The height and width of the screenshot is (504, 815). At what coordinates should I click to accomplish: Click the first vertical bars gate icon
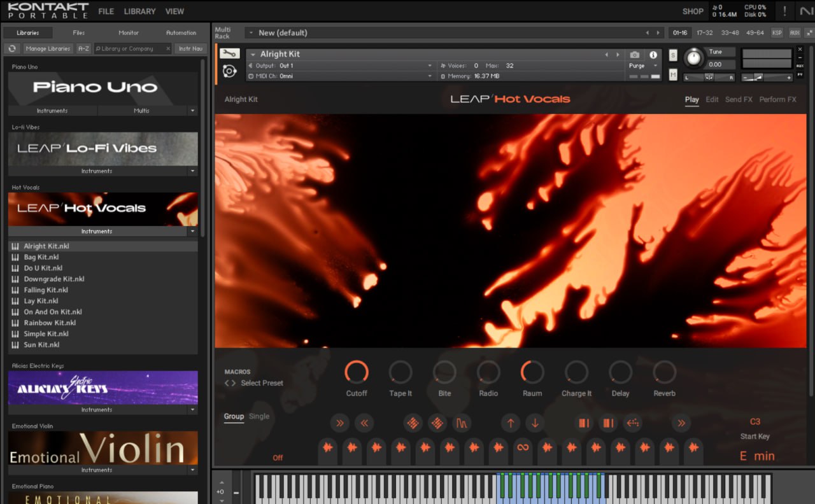[x=583, y=423]
